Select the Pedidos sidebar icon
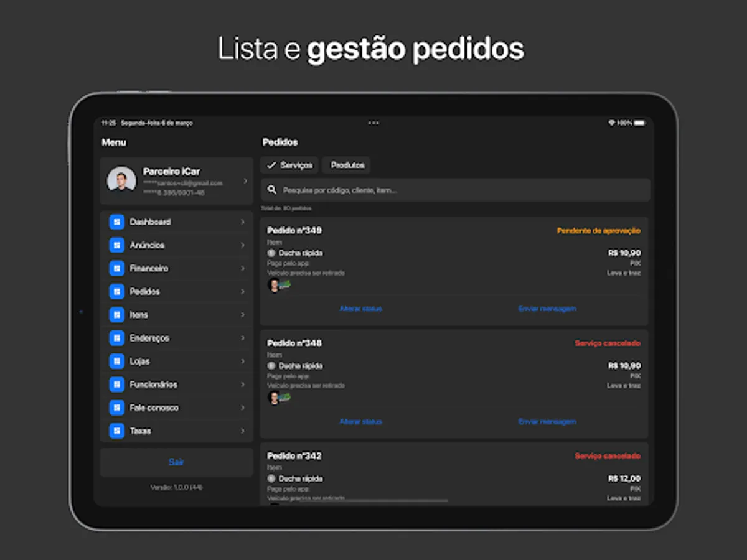Viewport: 747px width, 560px height. [116, 291]
